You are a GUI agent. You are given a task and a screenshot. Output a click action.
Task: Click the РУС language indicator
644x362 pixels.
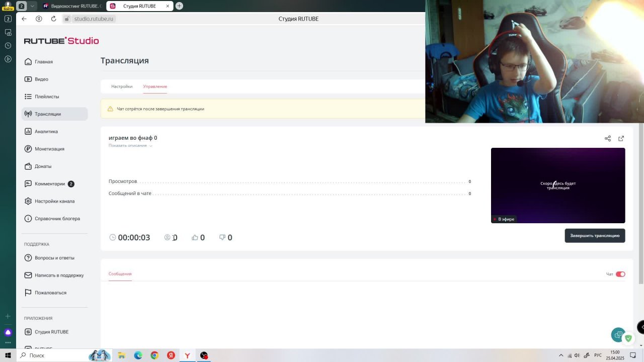[x=598, y=355]
